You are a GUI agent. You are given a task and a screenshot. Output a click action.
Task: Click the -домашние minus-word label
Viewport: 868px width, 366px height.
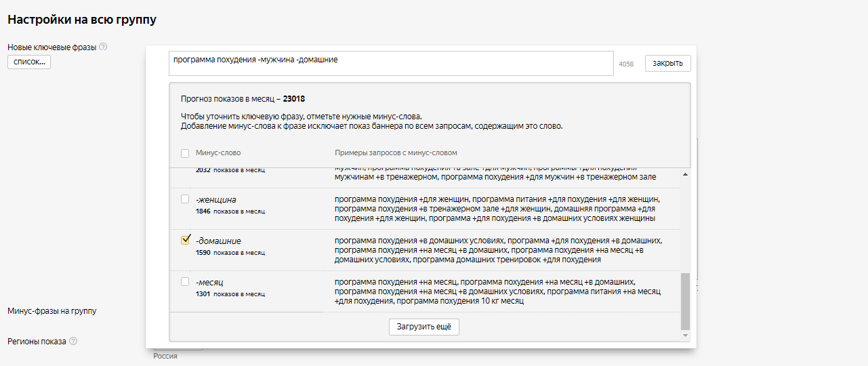[x=218, y=241]
